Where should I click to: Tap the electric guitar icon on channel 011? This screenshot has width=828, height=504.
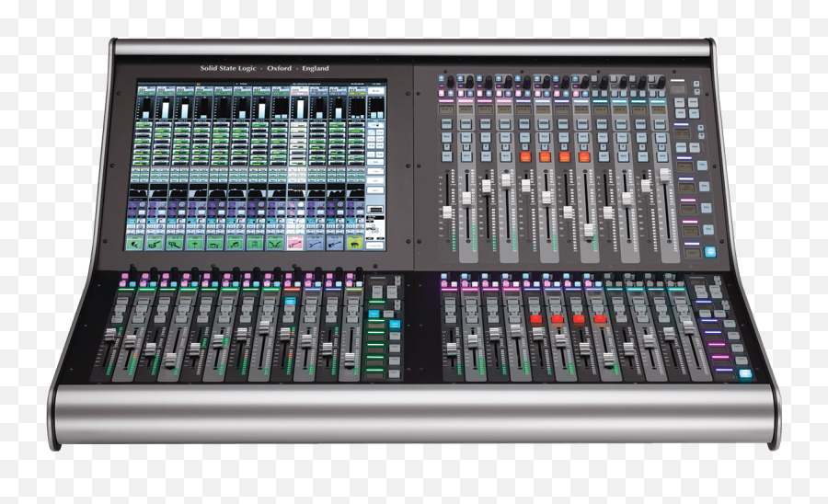coord(335,243)
